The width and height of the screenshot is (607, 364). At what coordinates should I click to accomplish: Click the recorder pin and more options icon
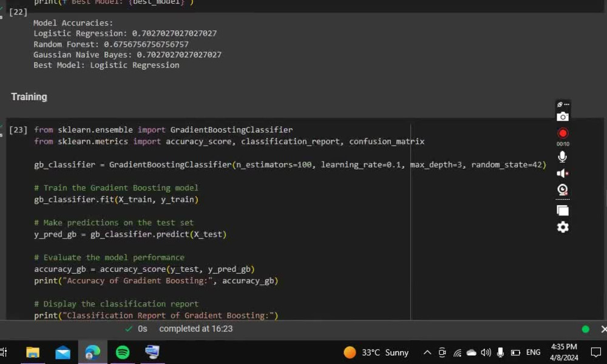pyautogui.click(x=563, y=104)
